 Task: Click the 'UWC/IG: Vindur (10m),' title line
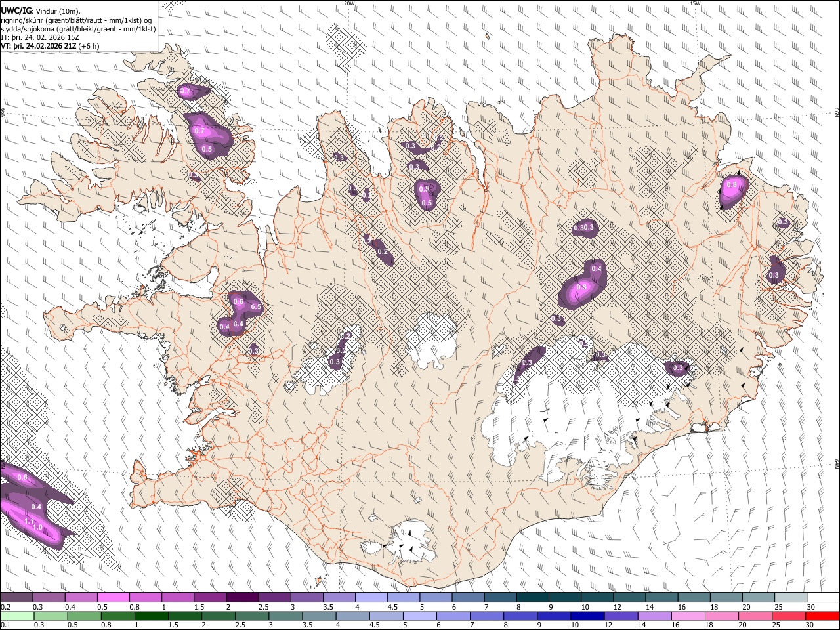pyautogui.click(x=41, y=11)
